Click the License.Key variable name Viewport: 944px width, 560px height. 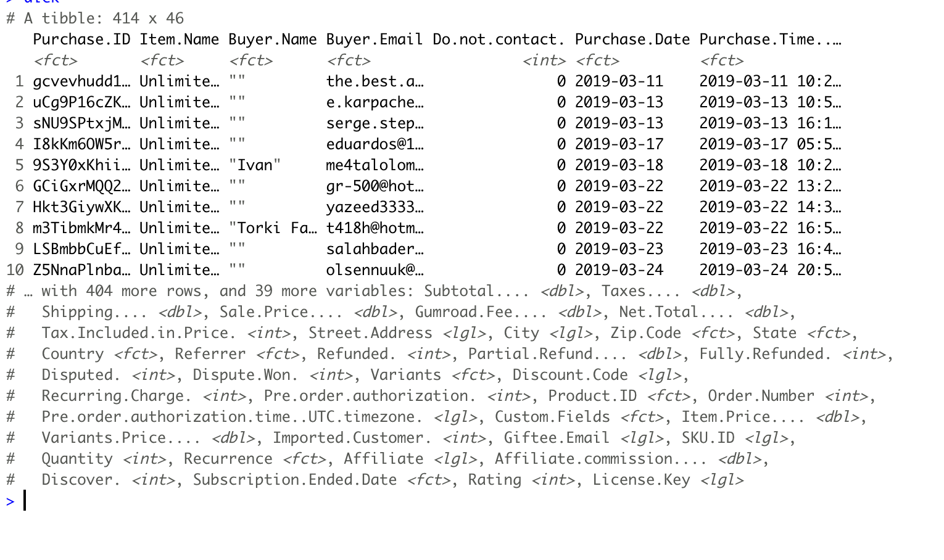click(x=642, y=480)
